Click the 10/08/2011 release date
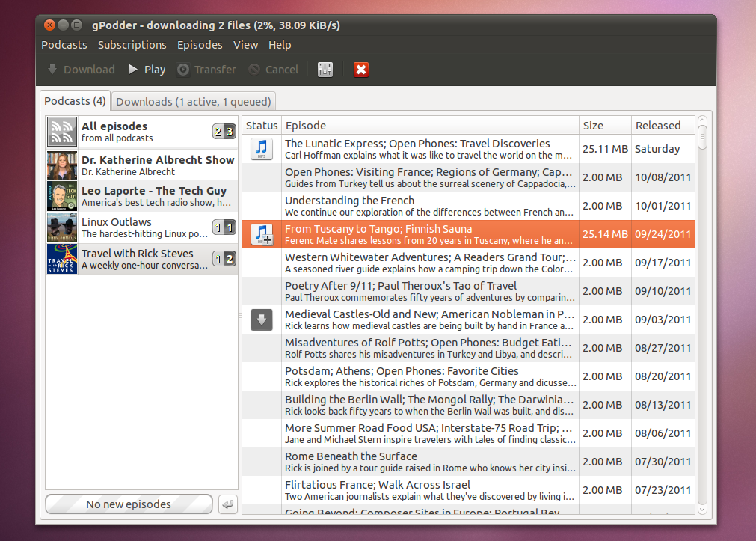The width and height of the screenshot is (756, 541). coord(663,177)
